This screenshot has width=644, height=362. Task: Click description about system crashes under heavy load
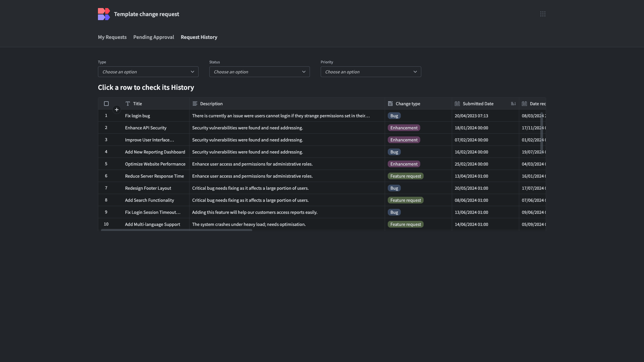coord(287,224)
